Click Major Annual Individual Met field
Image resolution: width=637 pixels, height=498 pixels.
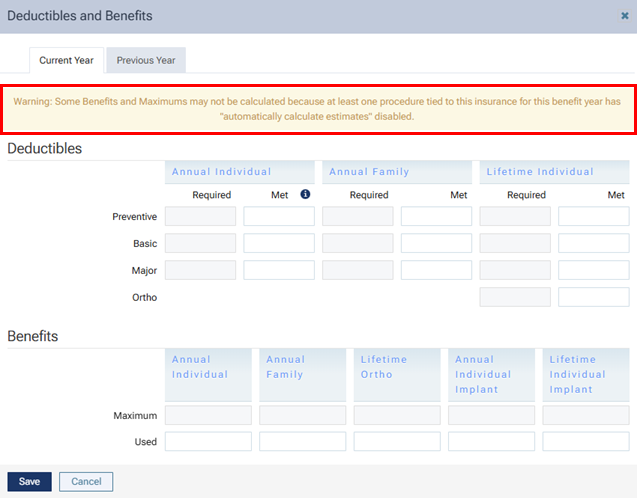coord(279,270)
